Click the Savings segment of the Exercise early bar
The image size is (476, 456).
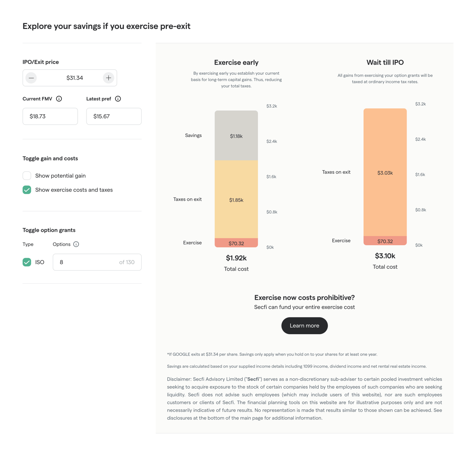point(236,135)
